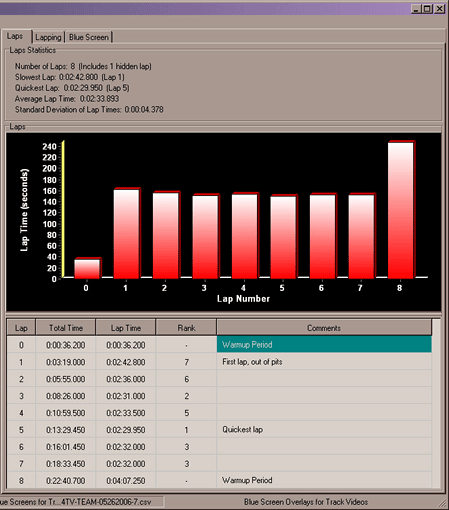Switch to the Lapping tab

tap(48, 37)
